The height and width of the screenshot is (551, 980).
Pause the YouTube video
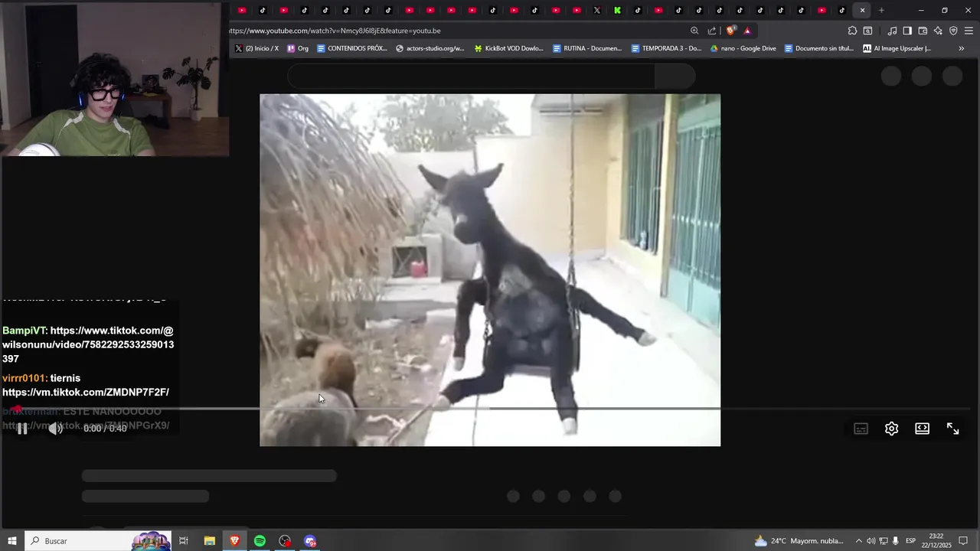22,429
